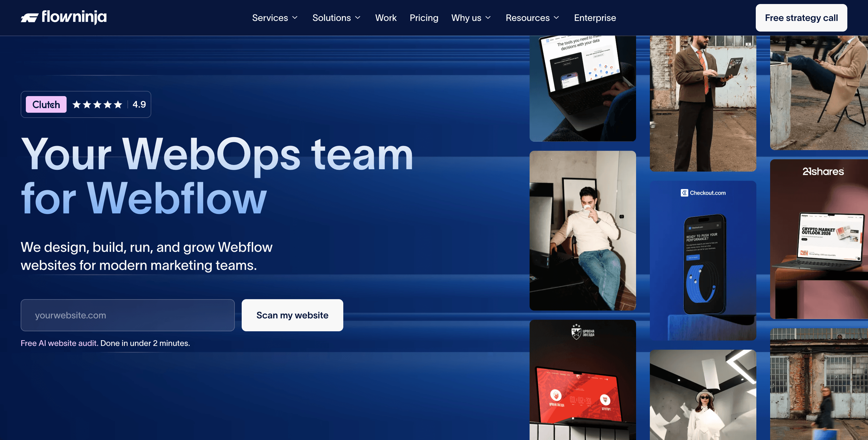Image resolution: width=868 pixels, height=440 pixels.
Task: Expand the Services dropdown chevron
Action: (295, 18)
